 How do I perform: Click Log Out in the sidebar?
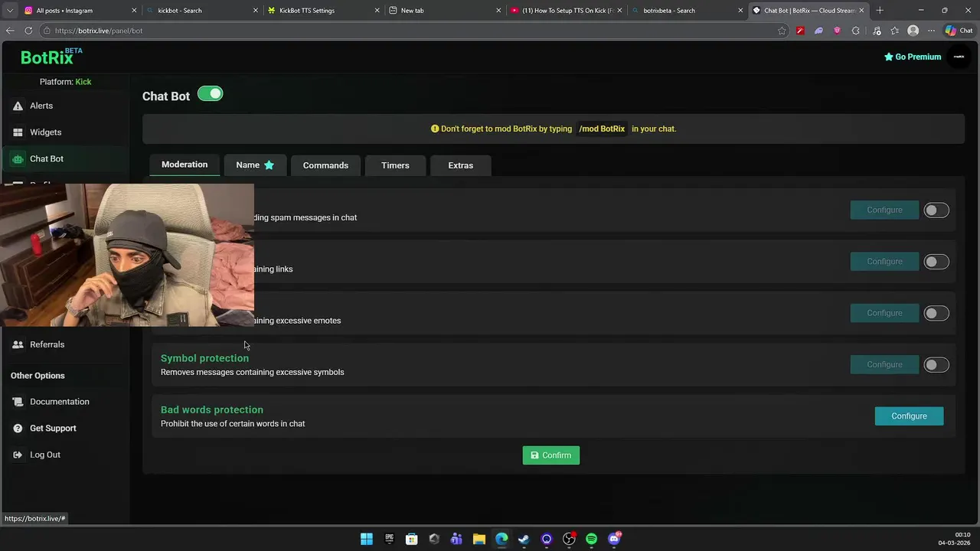click(x=64, y=455)
